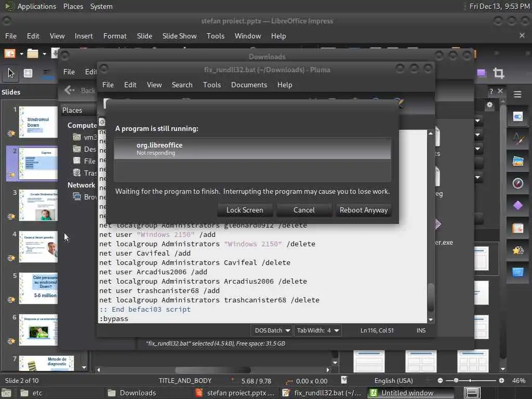Screen dimensions: 532x399
Task: Select slide 6 thumbnail in Slides panel
Action: [x=38, y=330]
